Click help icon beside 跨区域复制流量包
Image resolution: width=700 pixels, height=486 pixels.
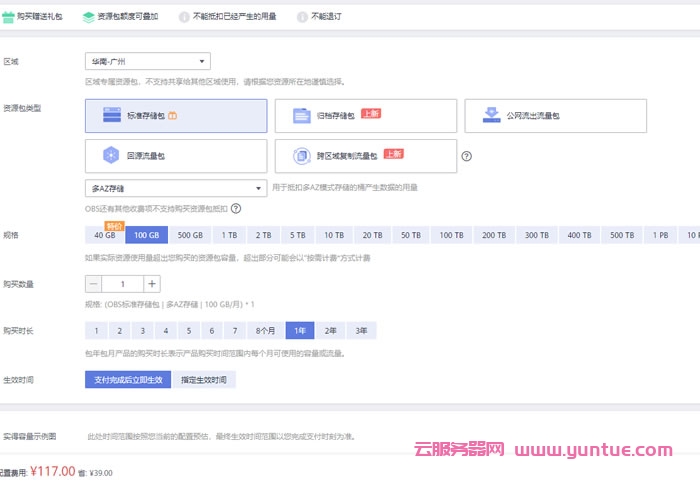[466, 156]
